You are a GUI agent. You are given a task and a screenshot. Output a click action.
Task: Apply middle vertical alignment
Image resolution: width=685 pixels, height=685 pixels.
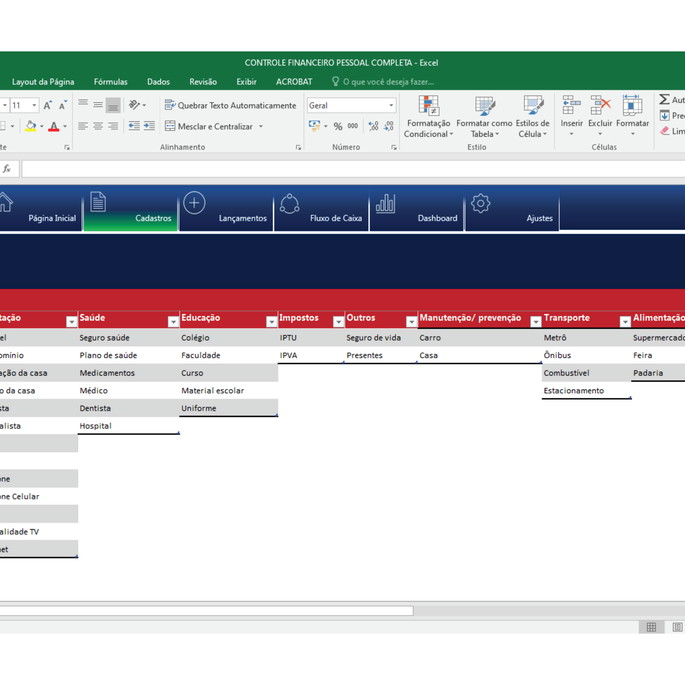coord(98,105)
